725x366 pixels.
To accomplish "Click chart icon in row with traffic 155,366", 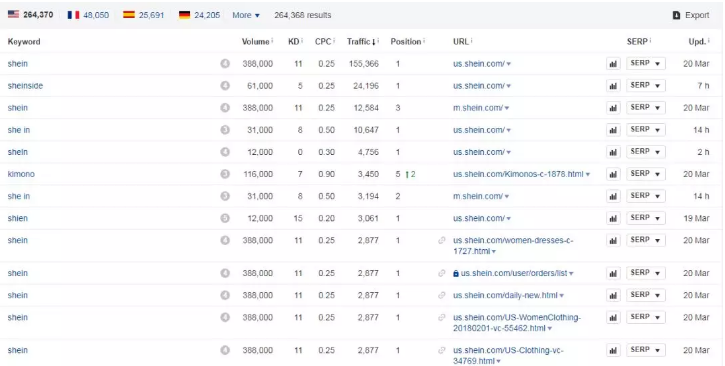I will [613, 64].
